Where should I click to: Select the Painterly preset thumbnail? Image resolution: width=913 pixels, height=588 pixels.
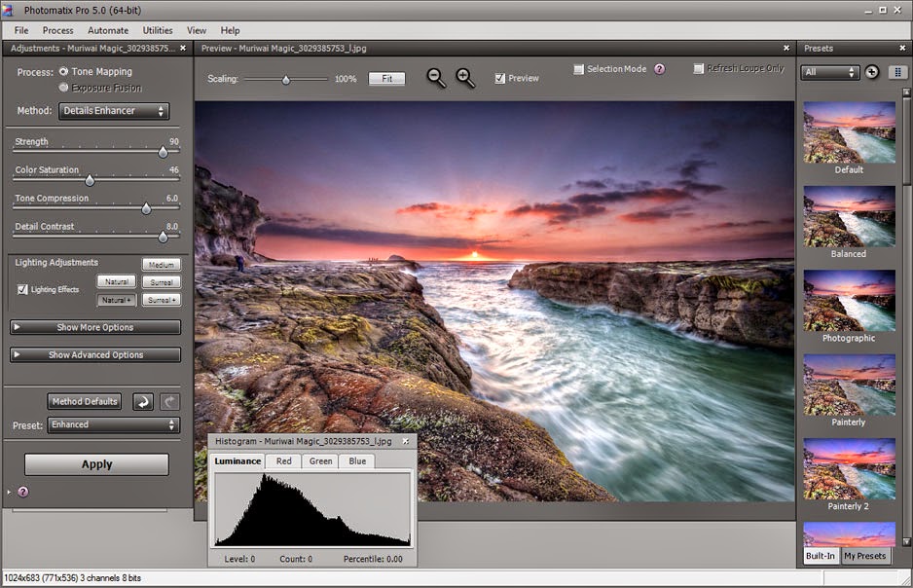pos(849,385)
